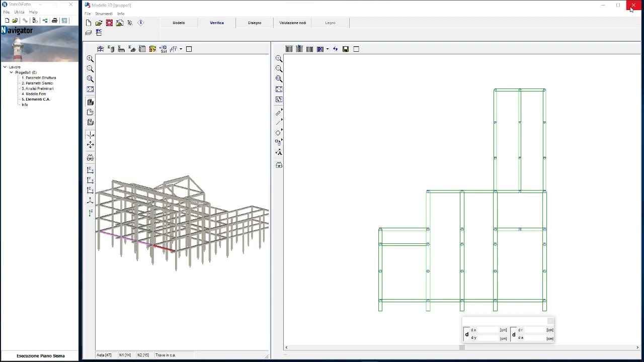Open the File menu in Modello 3D

[x=88, y=14]
